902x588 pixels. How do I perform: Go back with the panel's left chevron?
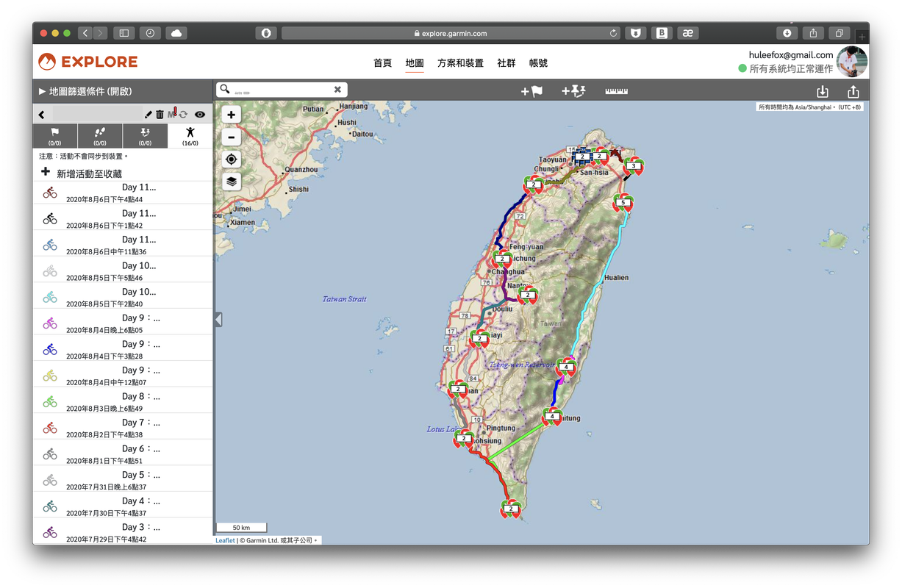click(x=42, y=115)
